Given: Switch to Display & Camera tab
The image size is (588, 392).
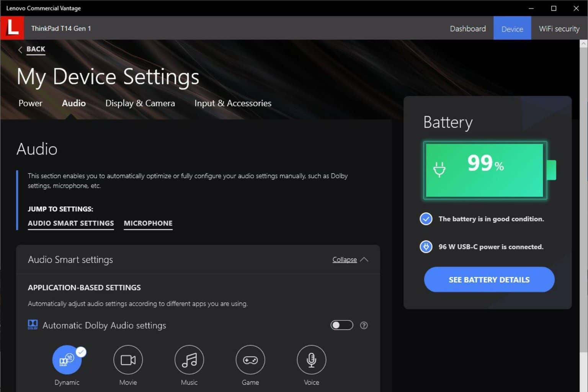Looking at the screenshot, I should (140, 103).
